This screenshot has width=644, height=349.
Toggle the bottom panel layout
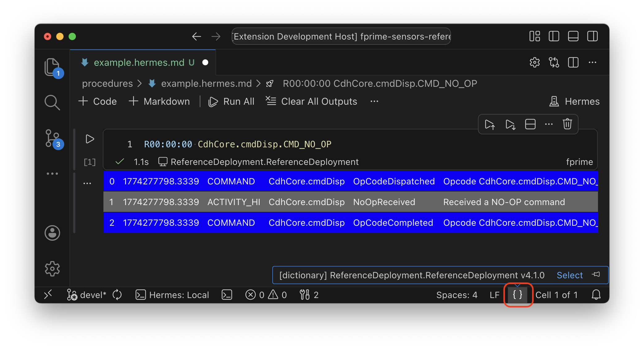pos(573,36)
